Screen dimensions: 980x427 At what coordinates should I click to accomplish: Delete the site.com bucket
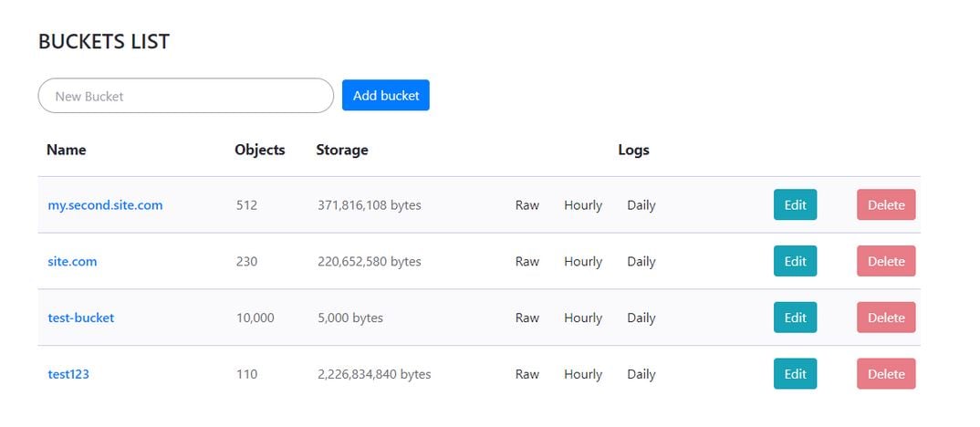pyautogui.click(x=886, y=261)
